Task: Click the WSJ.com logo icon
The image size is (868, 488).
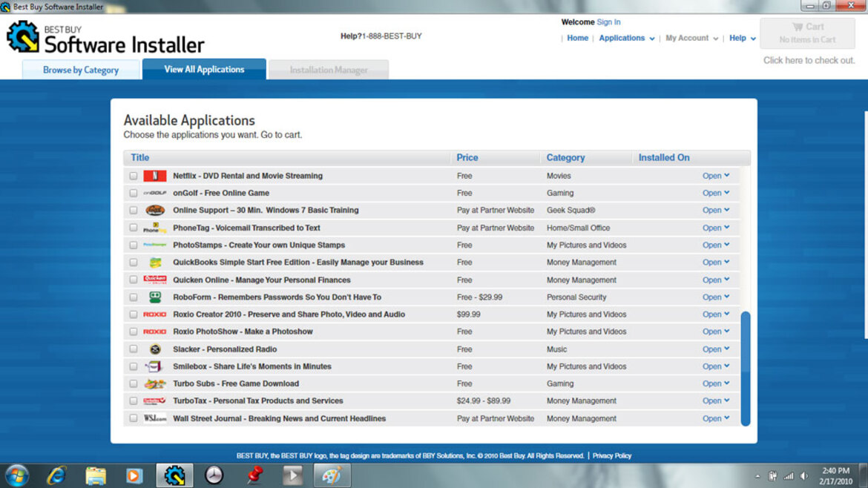Action: [154, 418]
